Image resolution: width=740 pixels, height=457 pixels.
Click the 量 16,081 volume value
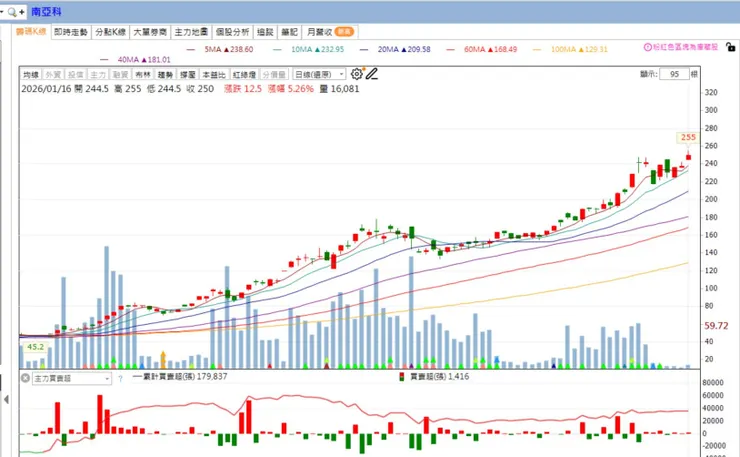point(339,89)
